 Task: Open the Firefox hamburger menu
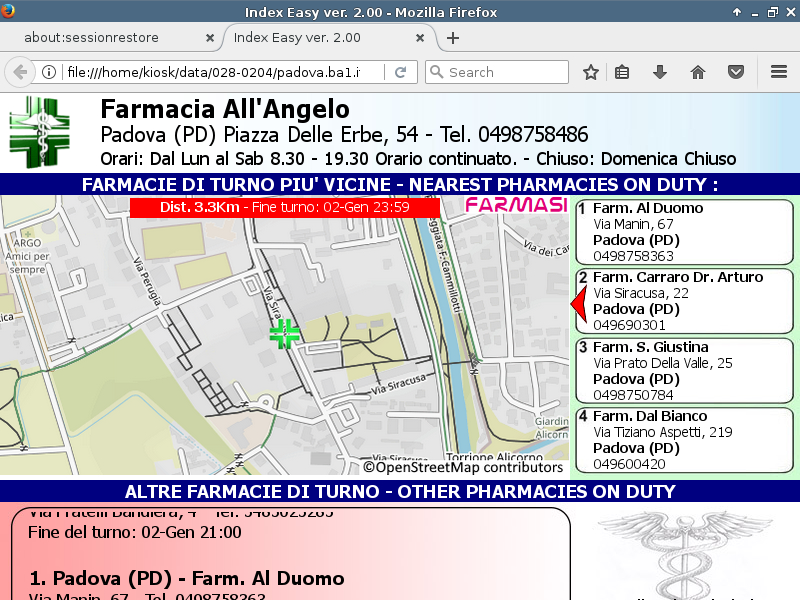[779, 72]
